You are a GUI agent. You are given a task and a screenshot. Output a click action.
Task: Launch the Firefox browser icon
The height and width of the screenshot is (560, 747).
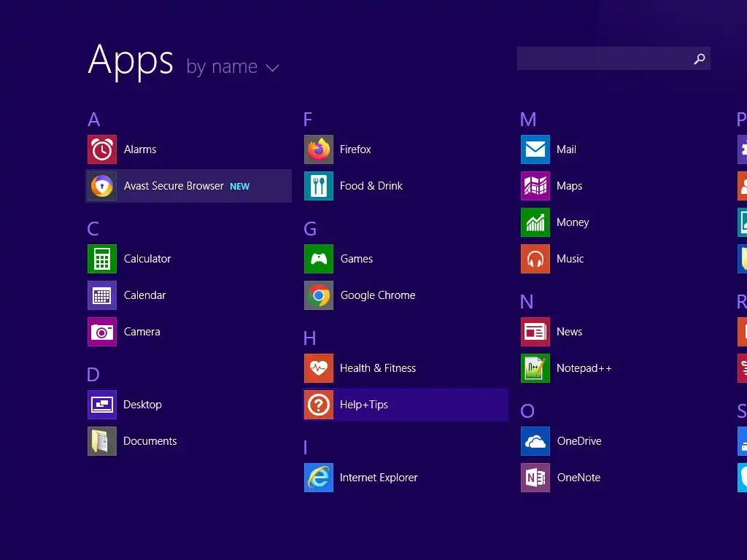319,149
